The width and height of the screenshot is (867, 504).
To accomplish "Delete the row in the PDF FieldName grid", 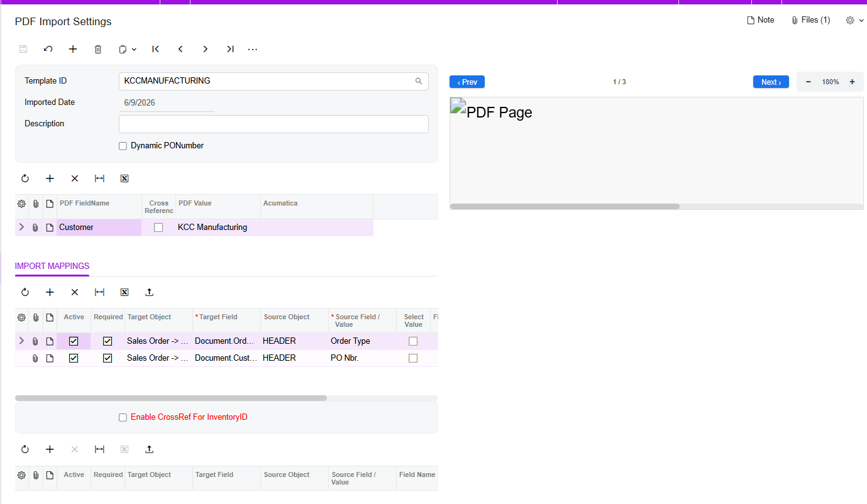I will pos(75,178).
